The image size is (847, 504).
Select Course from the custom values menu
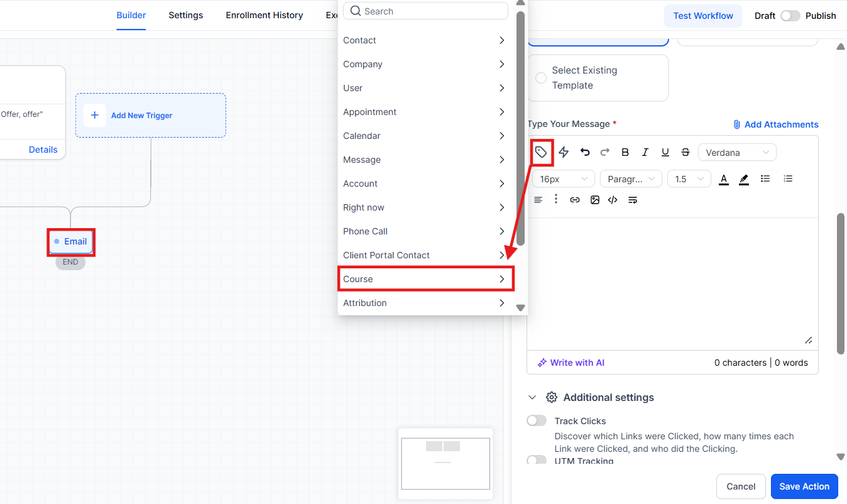pyautogui.click(x=425, y=279)
